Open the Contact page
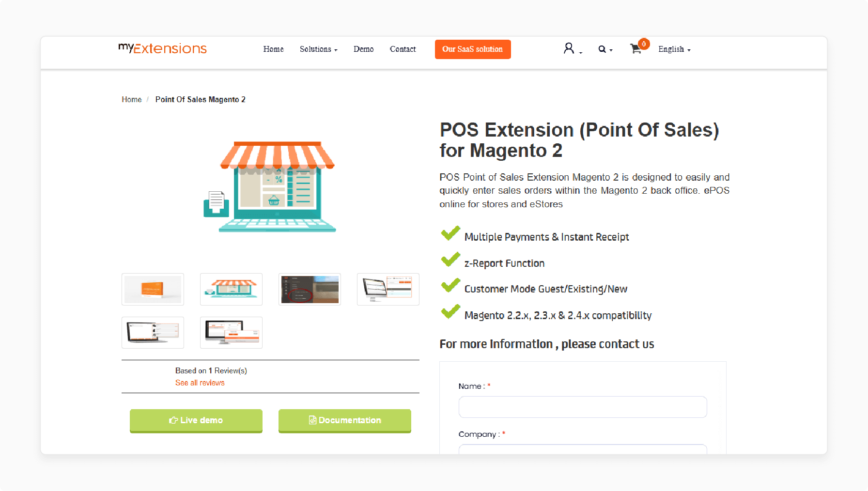 [403, 49]
